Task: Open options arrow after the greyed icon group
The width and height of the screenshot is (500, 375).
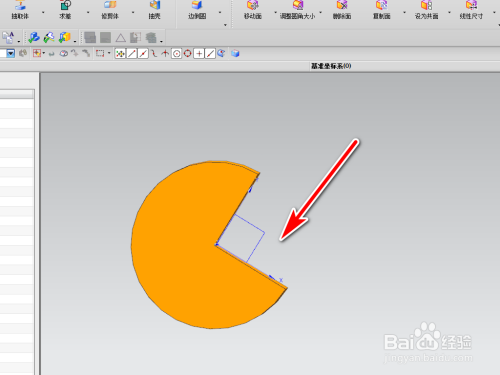Action: pyautogui.click(x=161, y=41)
